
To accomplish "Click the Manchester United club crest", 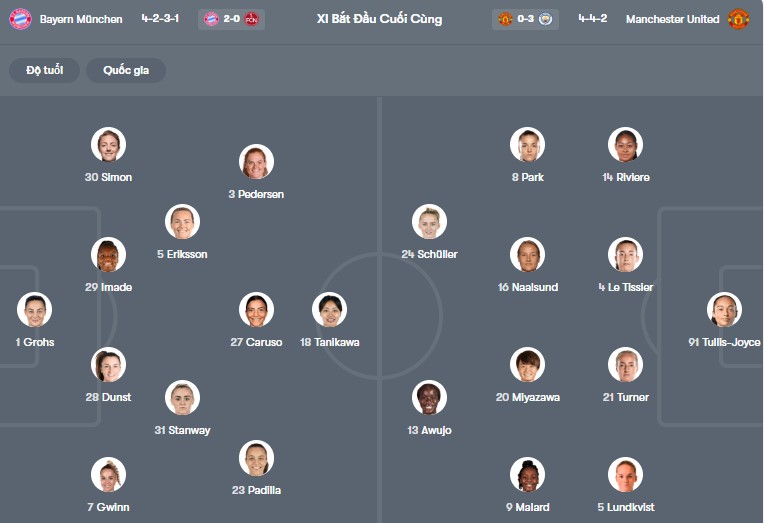I will 738,19.
